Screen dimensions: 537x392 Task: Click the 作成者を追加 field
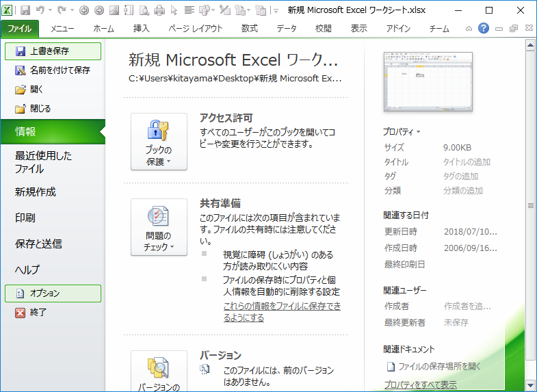[x=467, y=306]
